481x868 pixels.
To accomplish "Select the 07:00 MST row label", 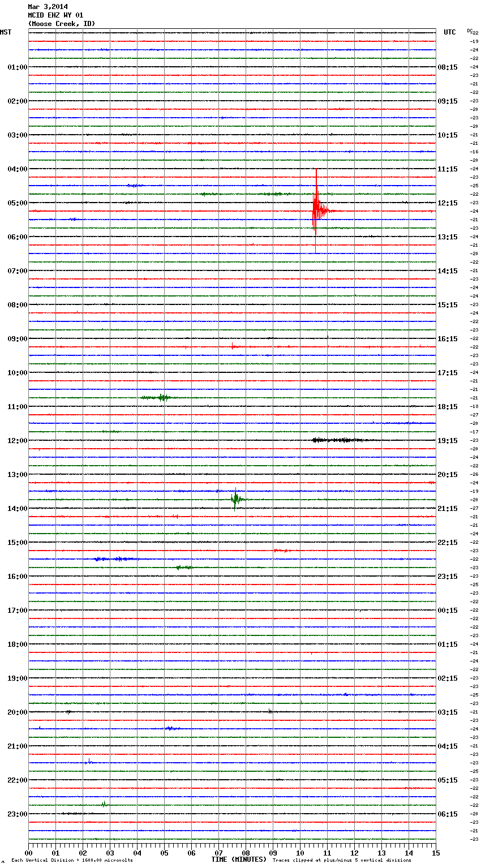I will coord(18,271).
